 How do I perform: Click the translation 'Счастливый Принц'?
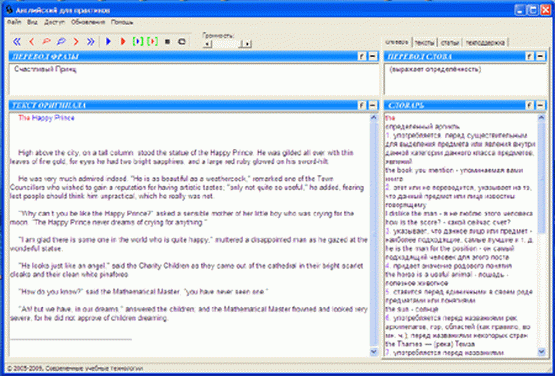(x=45, y=69)
